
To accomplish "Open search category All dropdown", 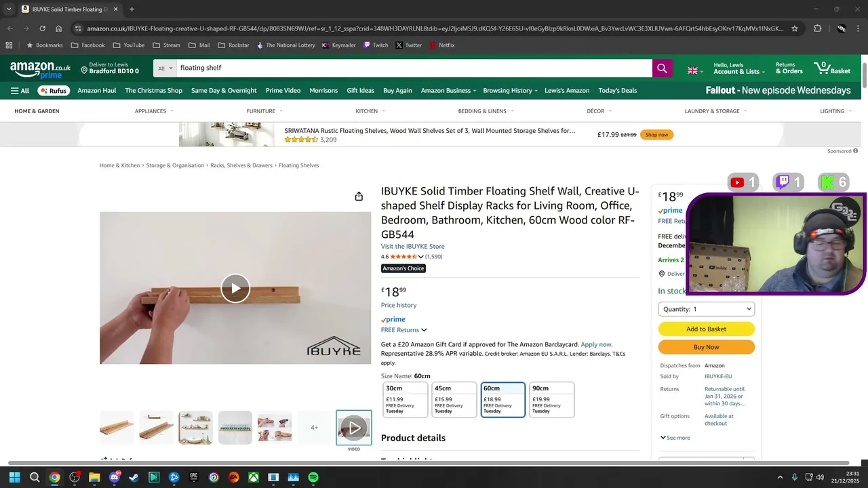I will [165, 68].
